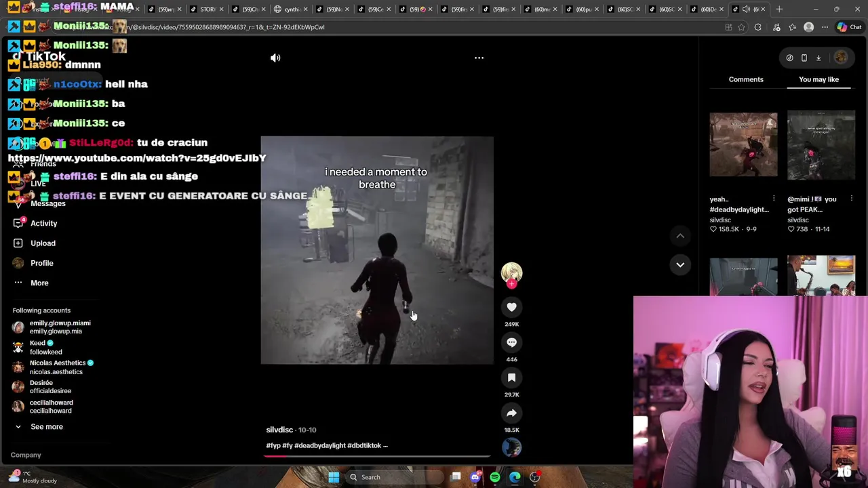Switch to the You may like tab
Viewport: 868px width, 488px height.
point(818,79)
